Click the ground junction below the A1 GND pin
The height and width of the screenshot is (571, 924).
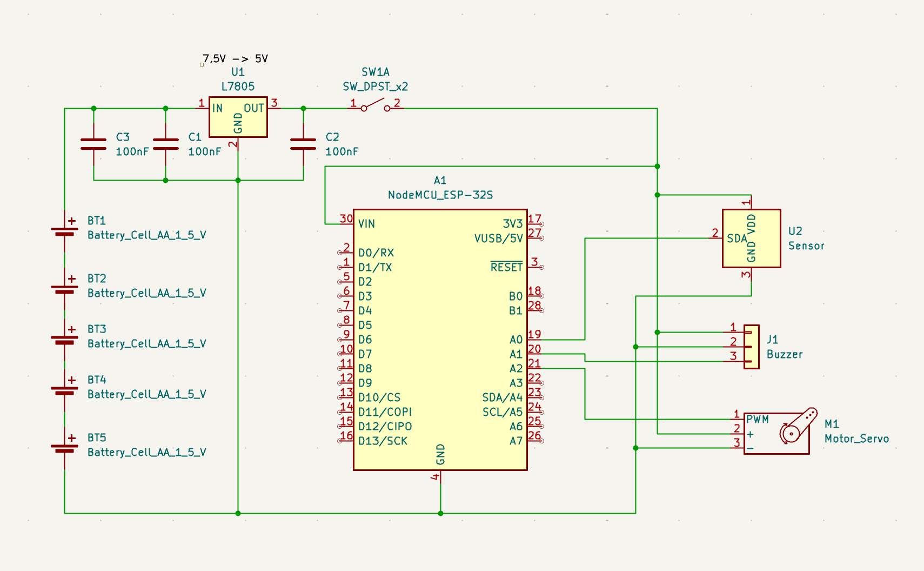click(440, 513)
